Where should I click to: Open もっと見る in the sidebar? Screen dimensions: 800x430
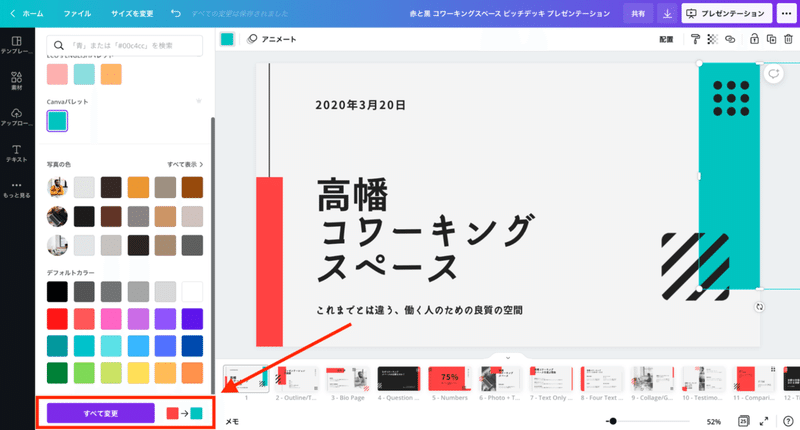coord(17,189)
